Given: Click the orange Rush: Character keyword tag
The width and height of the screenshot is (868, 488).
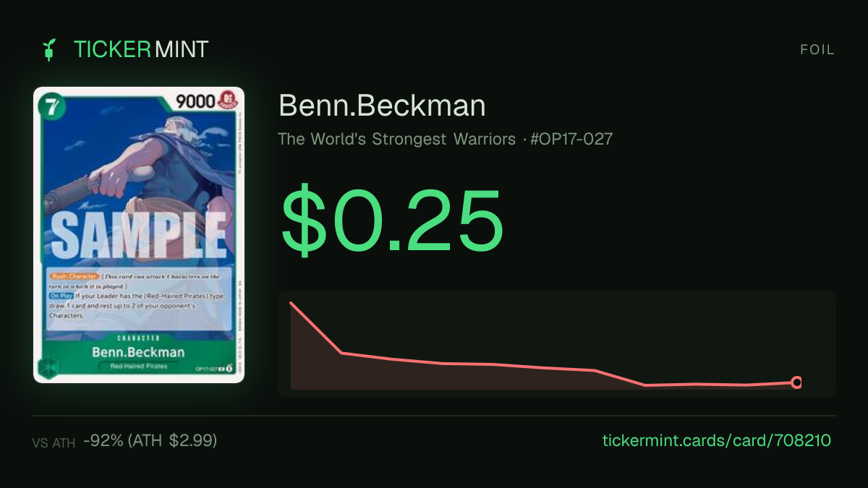Looking at the screenshot, I should click(x=68, y=276).
